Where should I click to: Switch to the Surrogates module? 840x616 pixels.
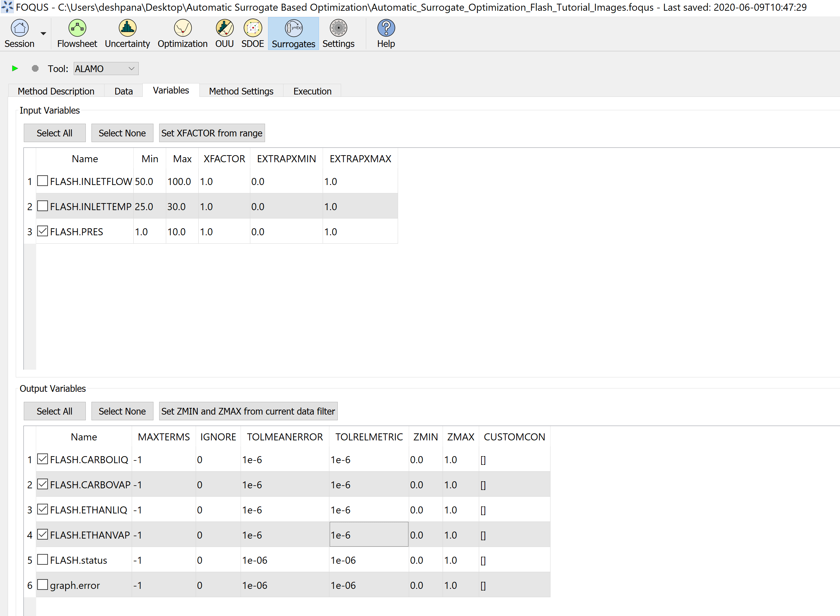[x=293, y=33]
